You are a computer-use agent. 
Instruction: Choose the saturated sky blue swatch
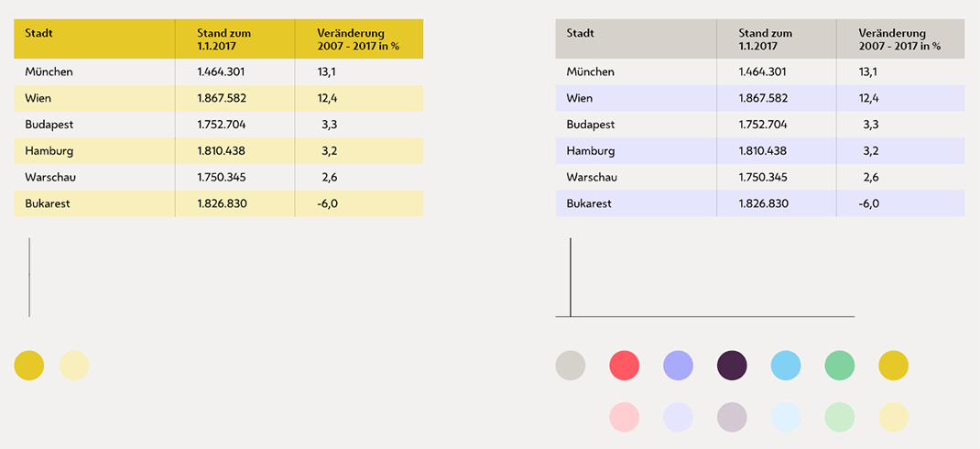[x=786, y=366]
